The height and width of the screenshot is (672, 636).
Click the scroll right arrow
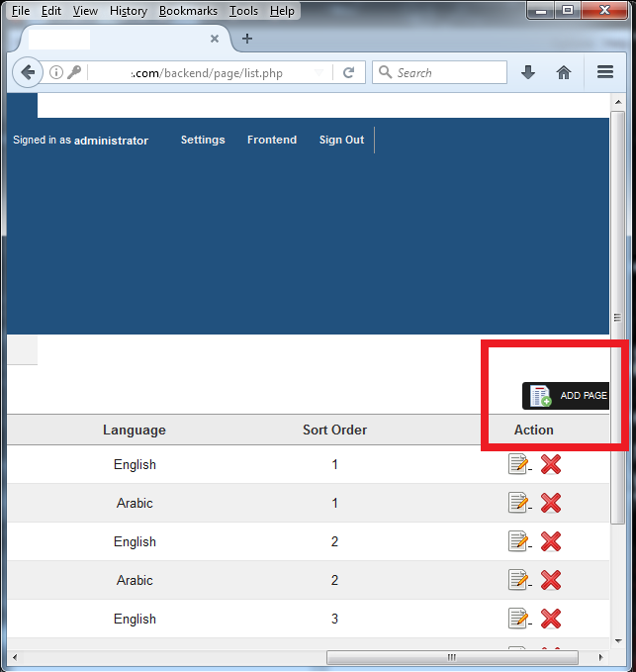pos(600,657)
